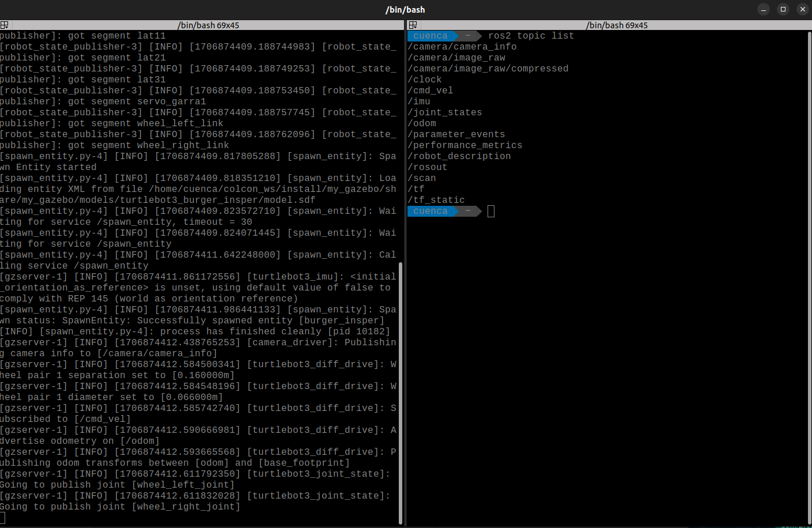This screenshot has width=812, height=528.
Task: Close the /bin/bash terminal window
Action: click(803, 9)
